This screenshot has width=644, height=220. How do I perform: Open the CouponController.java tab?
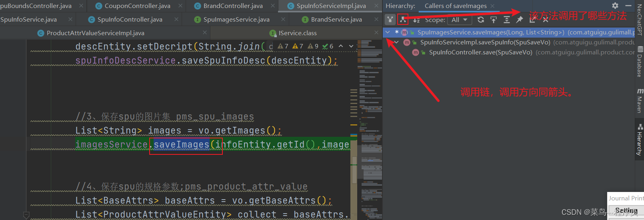[x=137, y=6]
